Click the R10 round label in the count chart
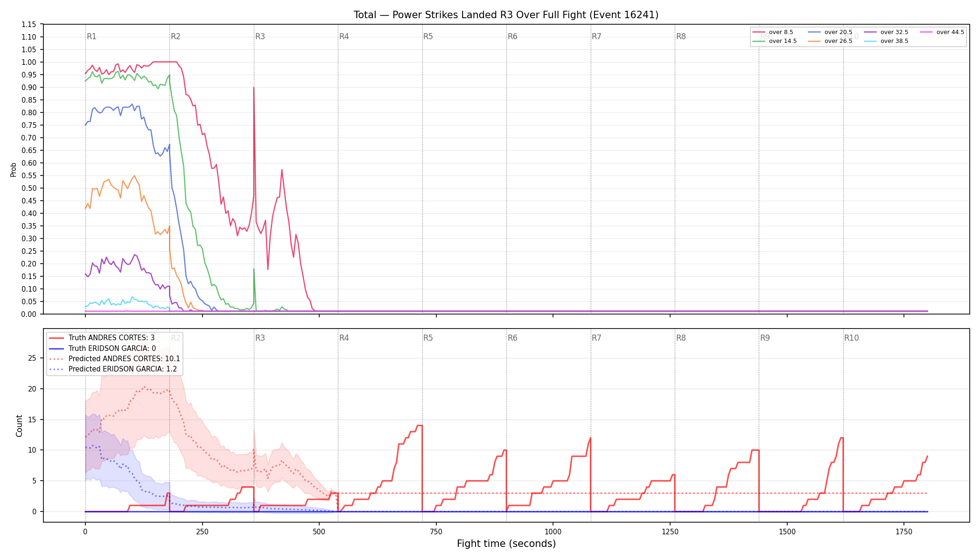This screenshot has height=560, width=980. click(x=851, y=338)
